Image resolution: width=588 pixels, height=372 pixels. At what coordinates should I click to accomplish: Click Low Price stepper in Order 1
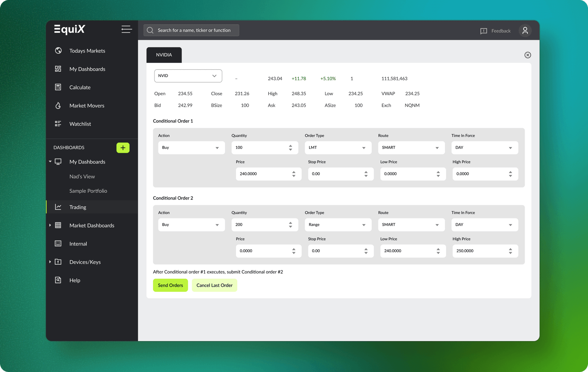(x=438, y=174)
